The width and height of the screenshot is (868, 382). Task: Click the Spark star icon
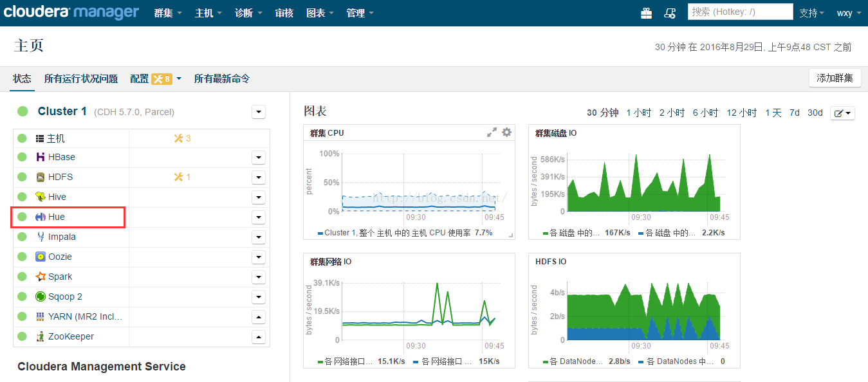pyautogui.click(x=41, y=277)
